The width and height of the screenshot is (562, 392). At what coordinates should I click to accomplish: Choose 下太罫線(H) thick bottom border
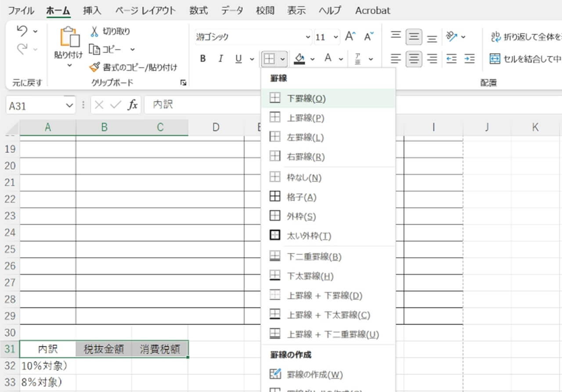coord(328,276)
